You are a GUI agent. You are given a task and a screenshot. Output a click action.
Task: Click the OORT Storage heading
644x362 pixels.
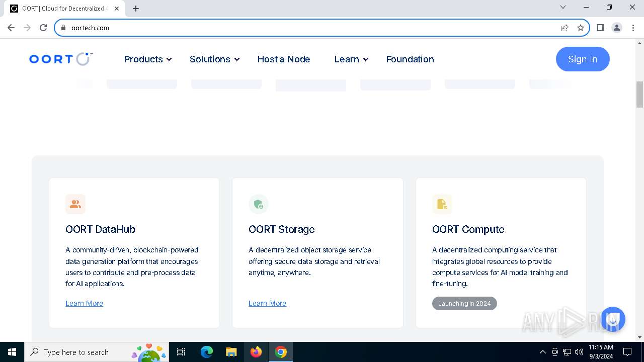[x=282, y=229]
